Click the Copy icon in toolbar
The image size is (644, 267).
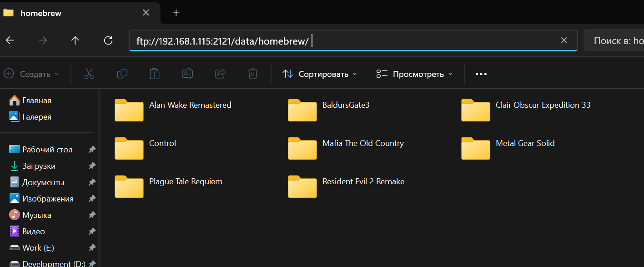[x=122, y=74]
